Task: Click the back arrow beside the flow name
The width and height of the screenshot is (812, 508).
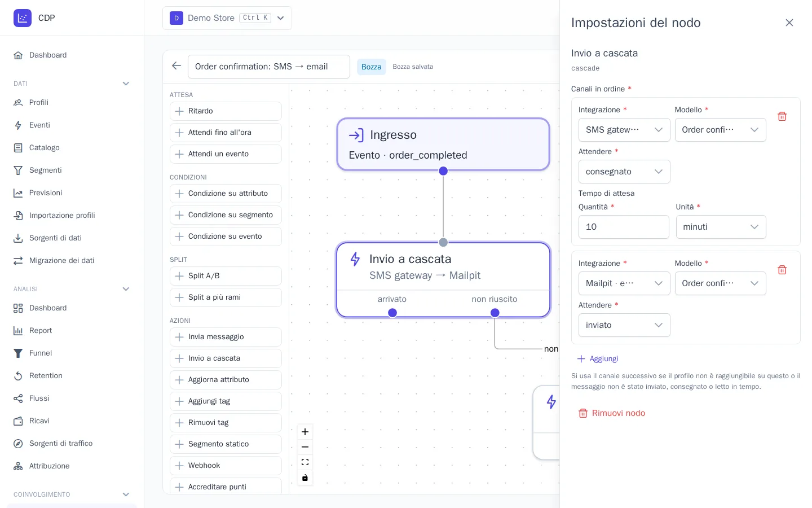Action: click(x=176, y=66)
